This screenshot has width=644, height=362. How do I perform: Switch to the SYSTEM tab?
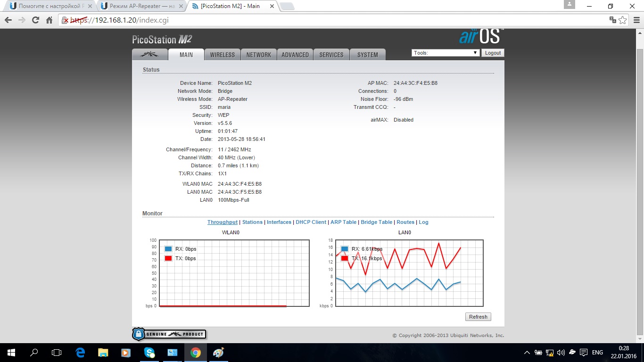coord(368,55)
